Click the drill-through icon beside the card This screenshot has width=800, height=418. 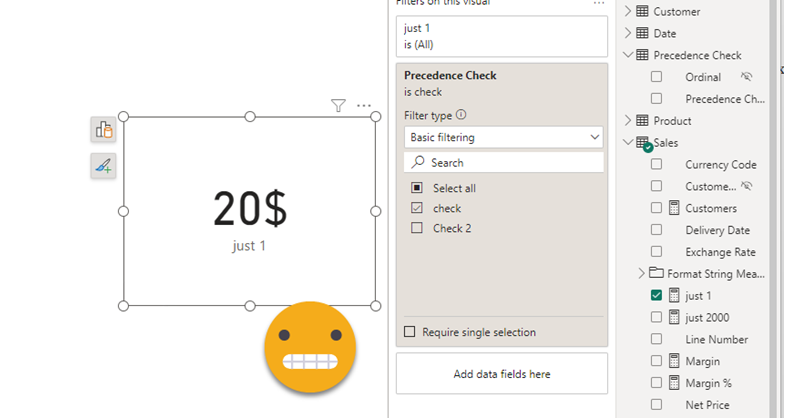103,129
